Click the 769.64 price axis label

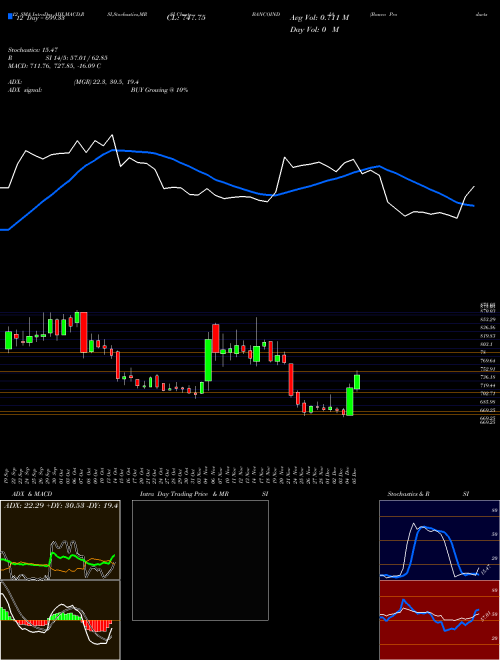click(487, 361)
